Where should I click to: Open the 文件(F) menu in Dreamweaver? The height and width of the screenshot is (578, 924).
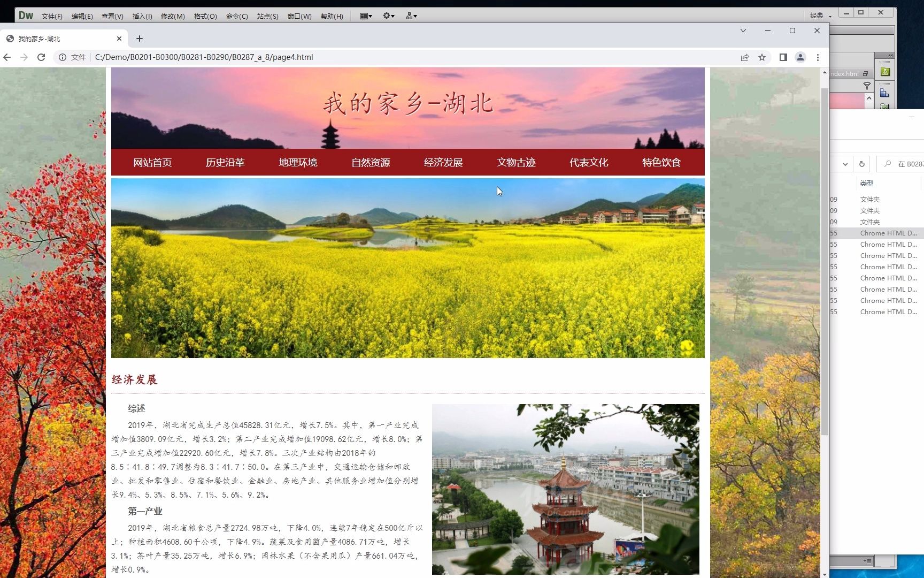[52, 16]
